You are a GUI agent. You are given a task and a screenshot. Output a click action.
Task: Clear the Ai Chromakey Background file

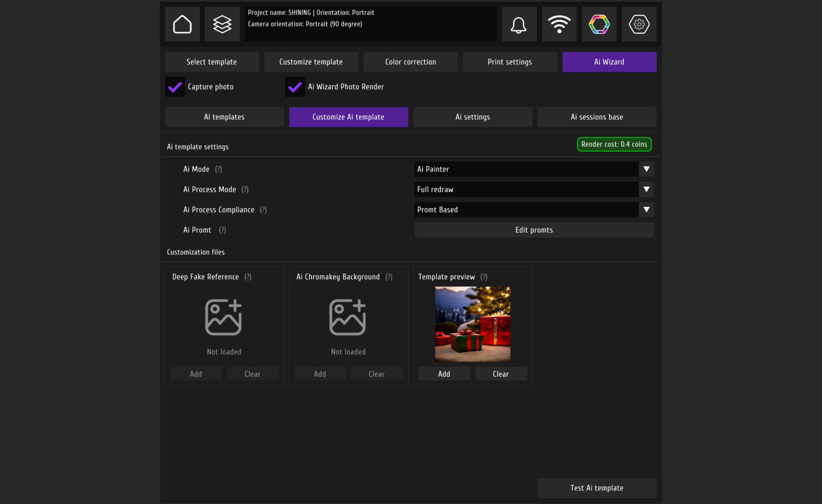pos(377,374)
